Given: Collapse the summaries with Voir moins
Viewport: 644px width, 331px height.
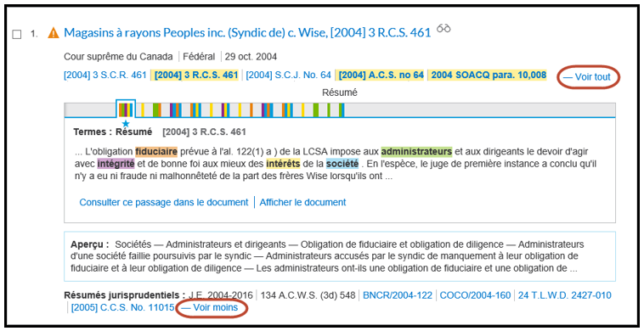Looking at the screenshot, I should (x=211, y=307).
